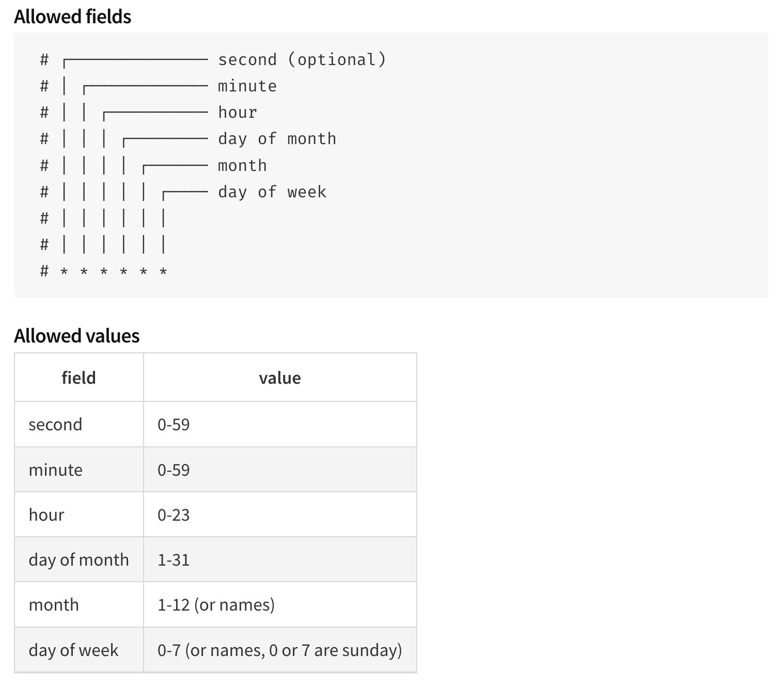Click the asterisk pattern line in code
784x686 pixels.
tap(104, 271)
